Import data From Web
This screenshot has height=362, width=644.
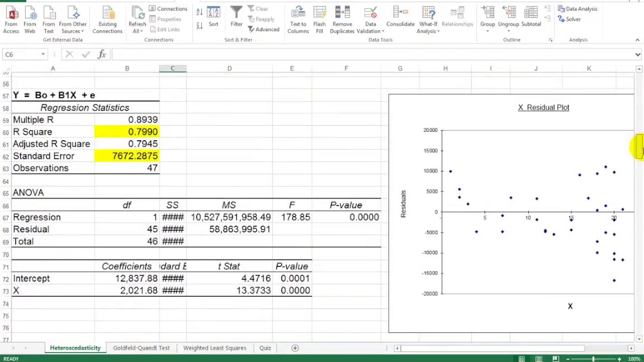point(30,20)
